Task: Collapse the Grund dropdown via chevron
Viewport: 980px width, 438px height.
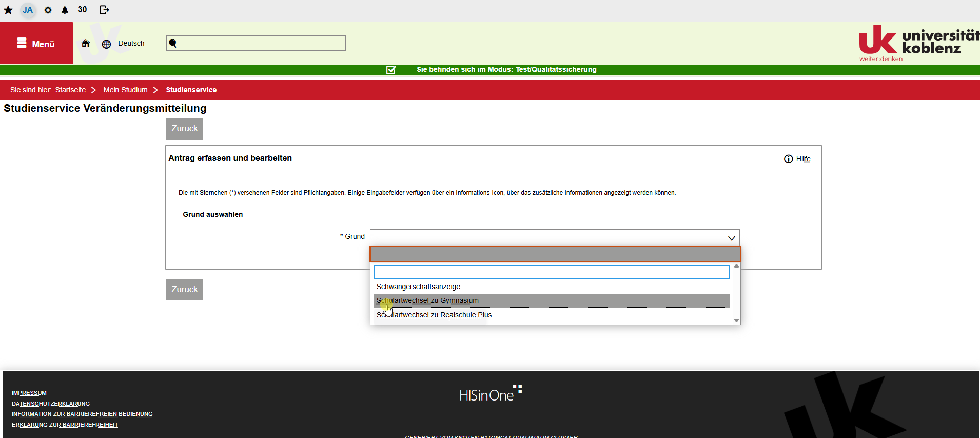Action: pos(732,238)
